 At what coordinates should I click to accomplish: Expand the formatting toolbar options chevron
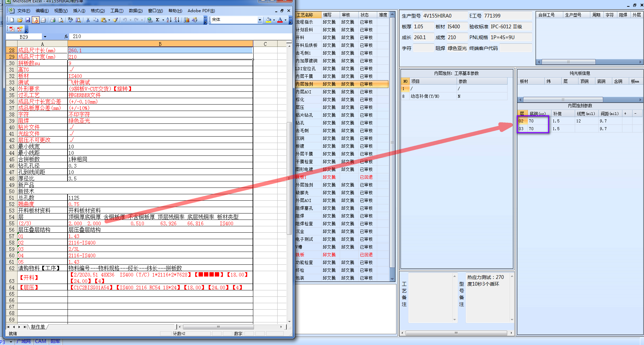pos(290,20)
